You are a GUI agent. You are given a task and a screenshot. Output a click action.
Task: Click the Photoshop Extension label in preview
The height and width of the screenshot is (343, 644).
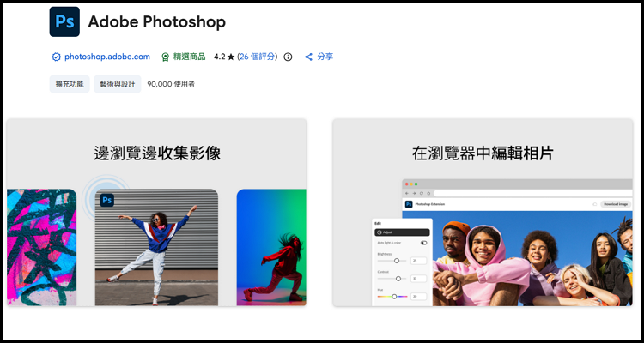pyautogui.click(x=429, y=204)
